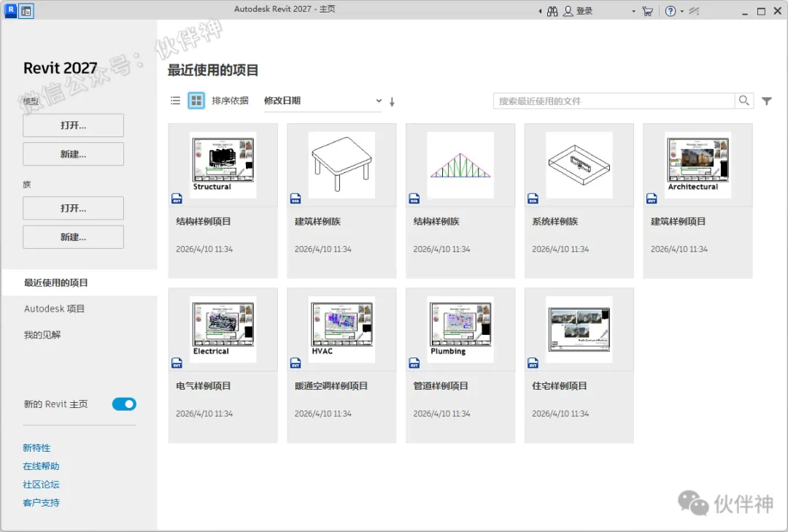Open the 客户支持 link

coord(41,502)
